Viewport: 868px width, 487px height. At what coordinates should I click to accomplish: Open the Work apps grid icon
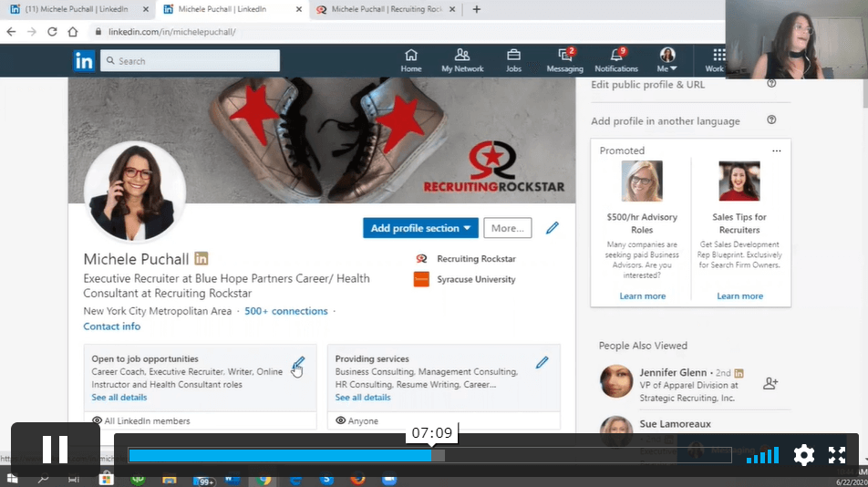(x=718, y=55)
